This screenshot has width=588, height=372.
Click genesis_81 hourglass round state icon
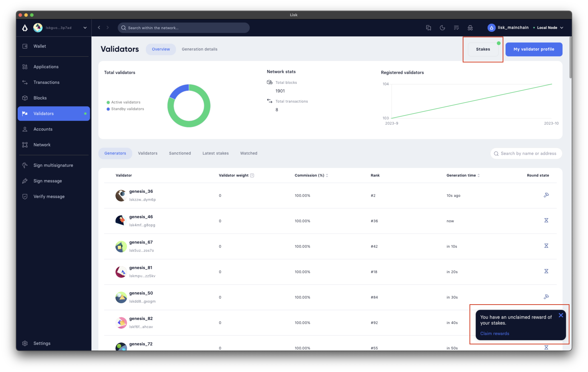546,271
